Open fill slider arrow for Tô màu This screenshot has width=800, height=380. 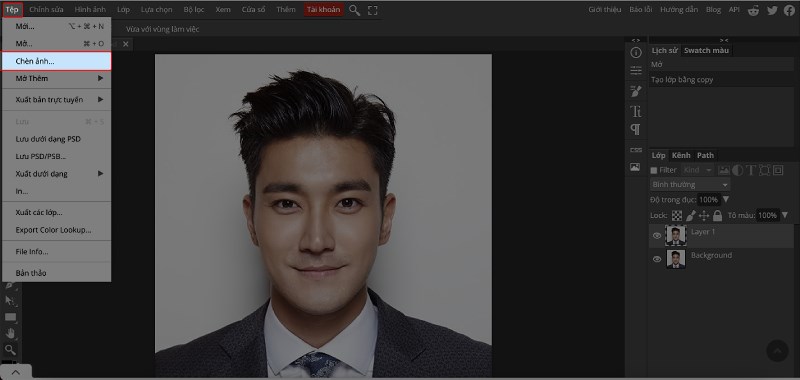pos(785,215)
